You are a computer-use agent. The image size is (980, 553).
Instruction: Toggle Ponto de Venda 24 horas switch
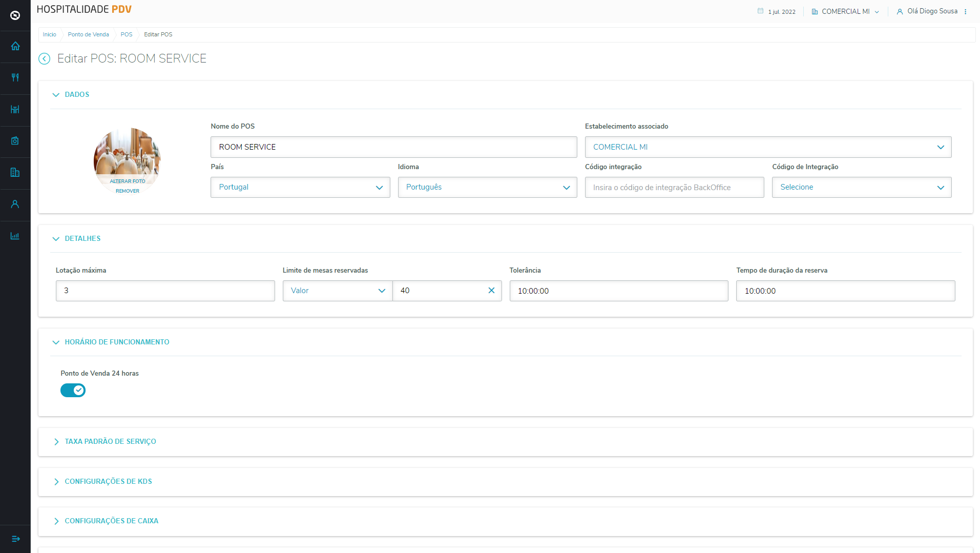click(x=73, y=391)
